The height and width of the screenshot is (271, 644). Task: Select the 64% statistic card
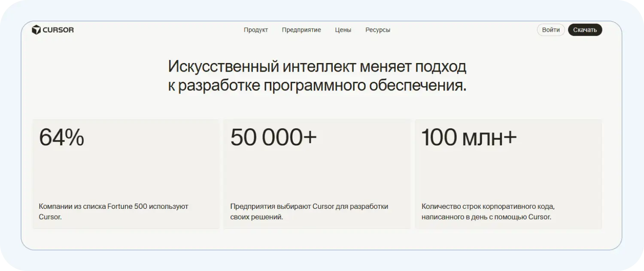coord(126,174)
